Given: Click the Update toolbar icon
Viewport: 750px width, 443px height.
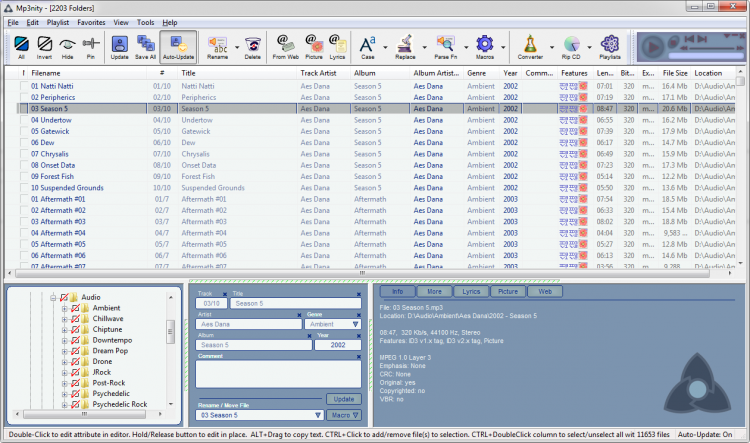Looking at the screenshot, I should pyautogui.click(x=120, y=47).
